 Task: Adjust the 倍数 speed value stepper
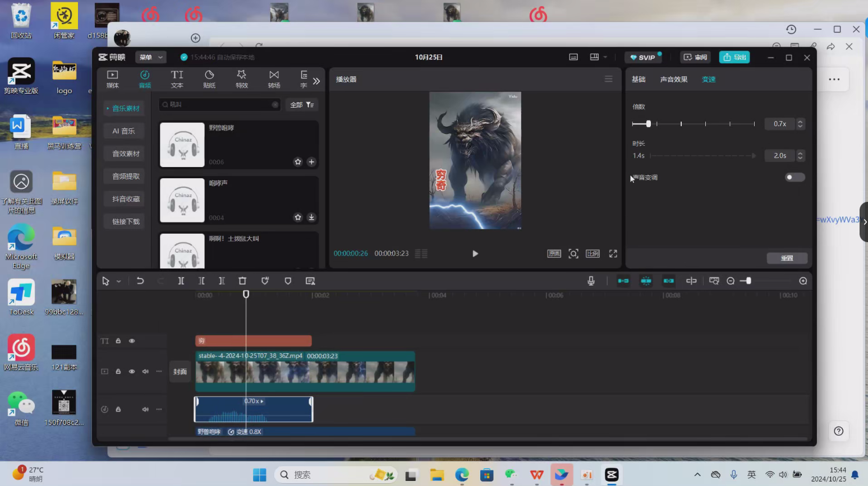pos(801,124)
